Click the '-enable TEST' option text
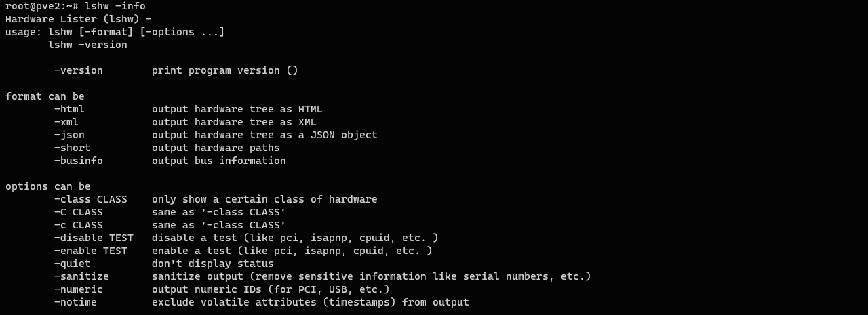The width and height of the screenshot is (868, 315). point(91,251)
